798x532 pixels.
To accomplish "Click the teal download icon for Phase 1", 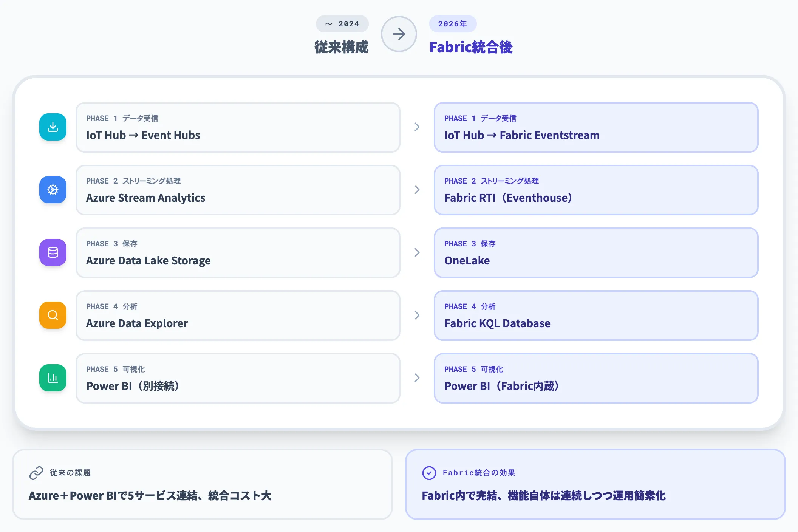I will point(53,127).
